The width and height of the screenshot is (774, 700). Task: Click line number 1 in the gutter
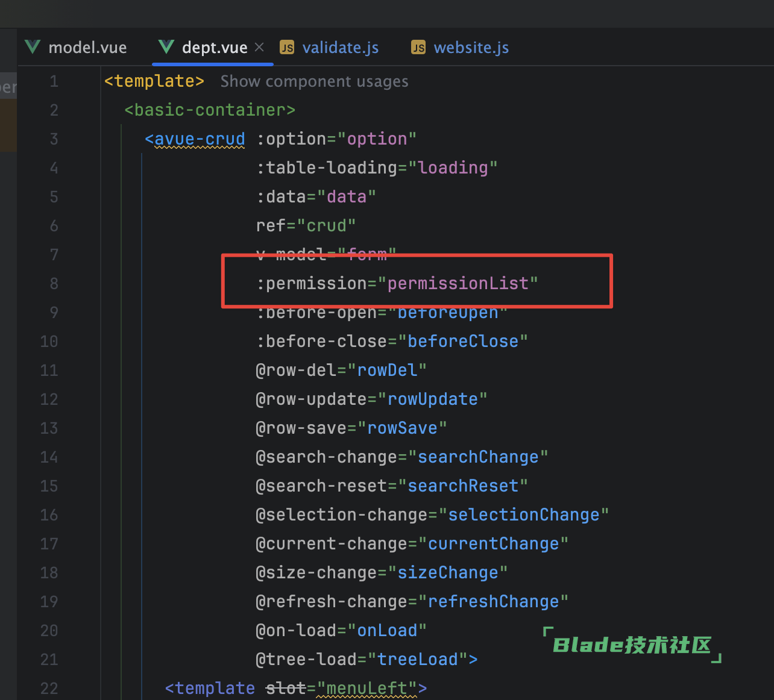coord(54,81)
